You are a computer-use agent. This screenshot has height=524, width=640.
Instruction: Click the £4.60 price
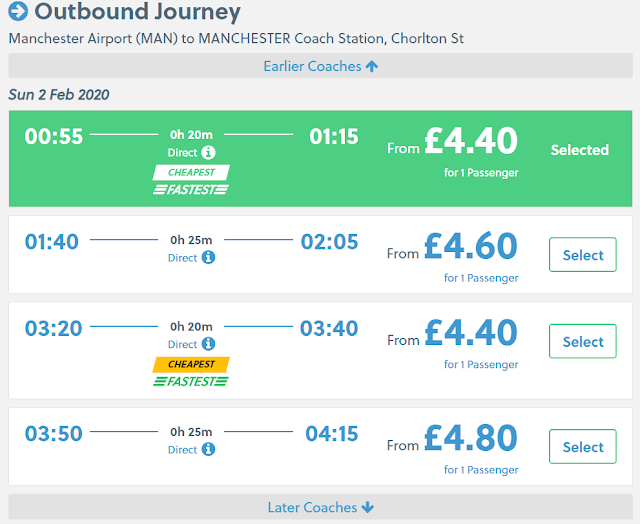[x=470, y=247]
